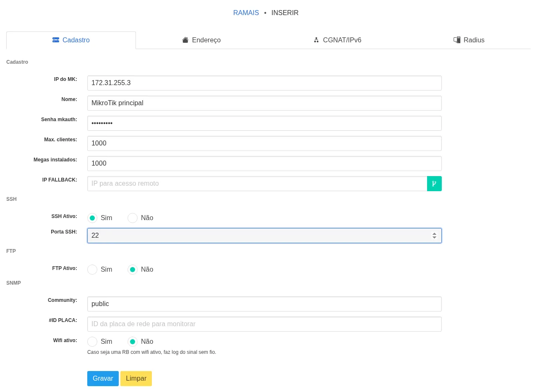The height and width of the screenshot is (392, 537).
Task: Switch to the Radius tab
Action: pyautogui.click(x=469, y=40)
